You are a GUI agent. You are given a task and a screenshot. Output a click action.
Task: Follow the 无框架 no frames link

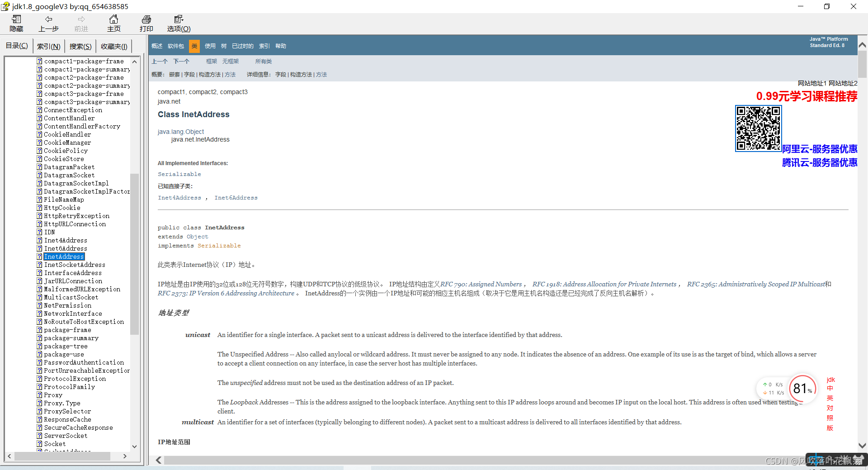pyautogui.click(x=231, y=62)
